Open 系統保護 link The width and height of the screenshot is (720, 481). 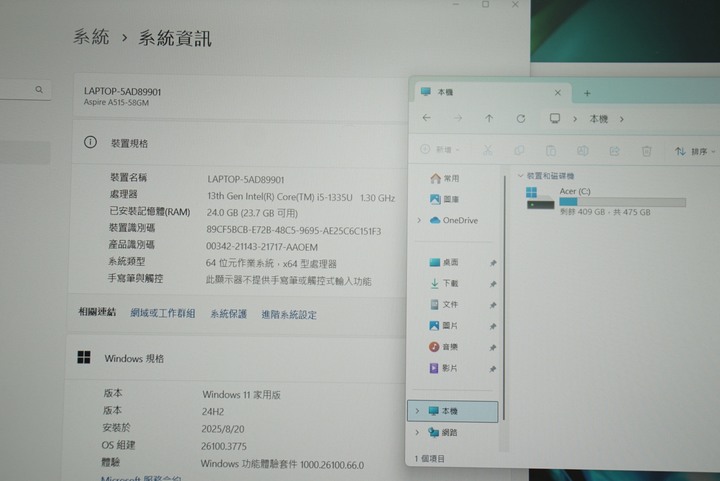point(229,314)
